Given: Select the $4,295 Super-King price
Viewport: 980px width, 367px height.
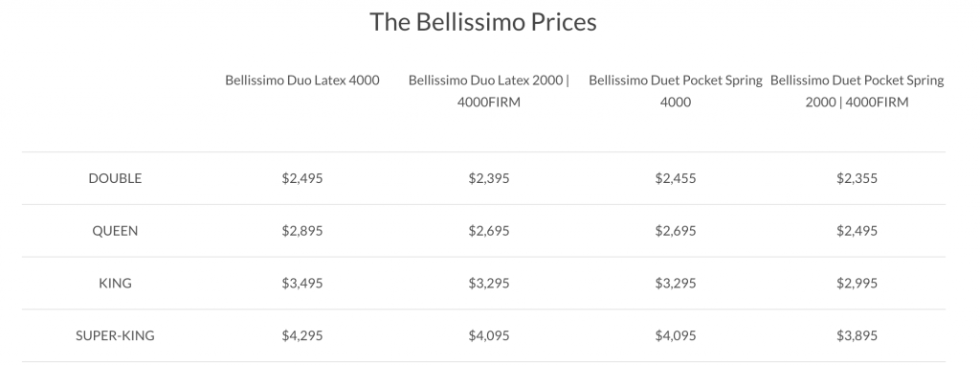Looking at the screenshot, I should pyautogui.click(x=301, y=335).
